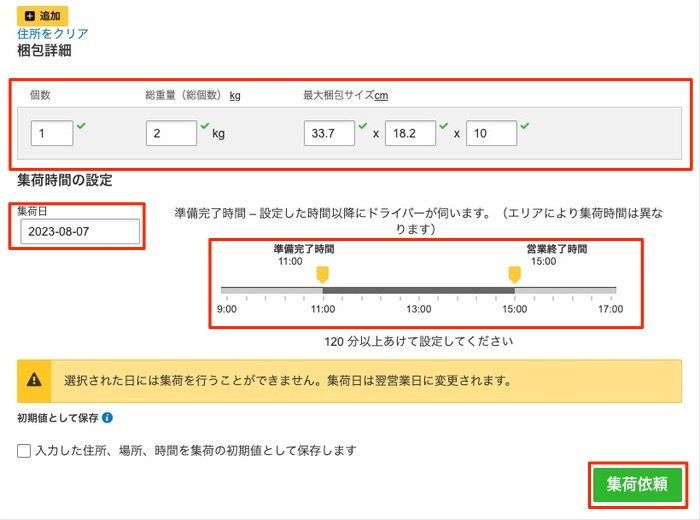The height and width of the screenshot is (520, 700).
Task: Click the 営業終了時間 15:00 slider handle
Action: (514, 274)
